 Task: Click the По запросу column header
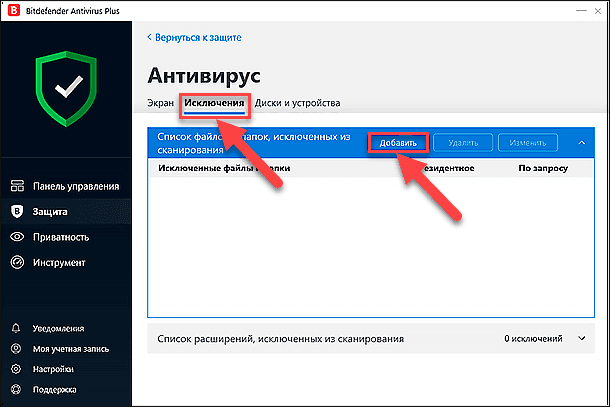[x=543, y=168]
